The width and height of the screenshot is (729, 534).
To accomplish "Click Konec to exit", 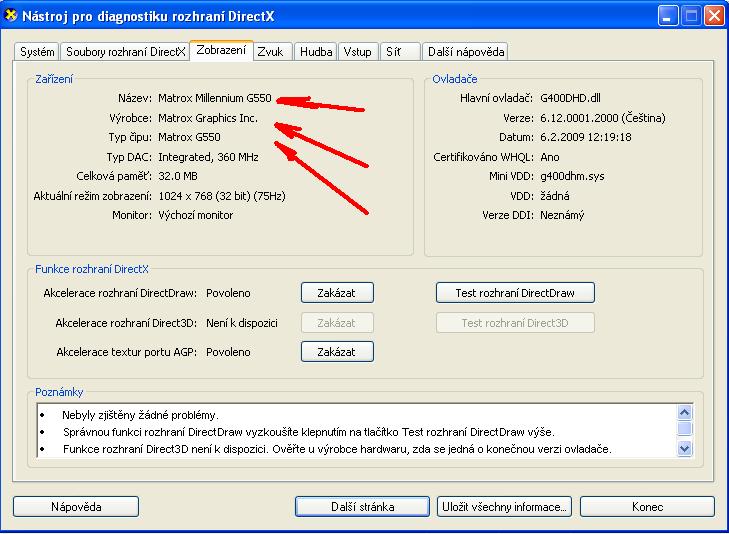I will [647, 507].
